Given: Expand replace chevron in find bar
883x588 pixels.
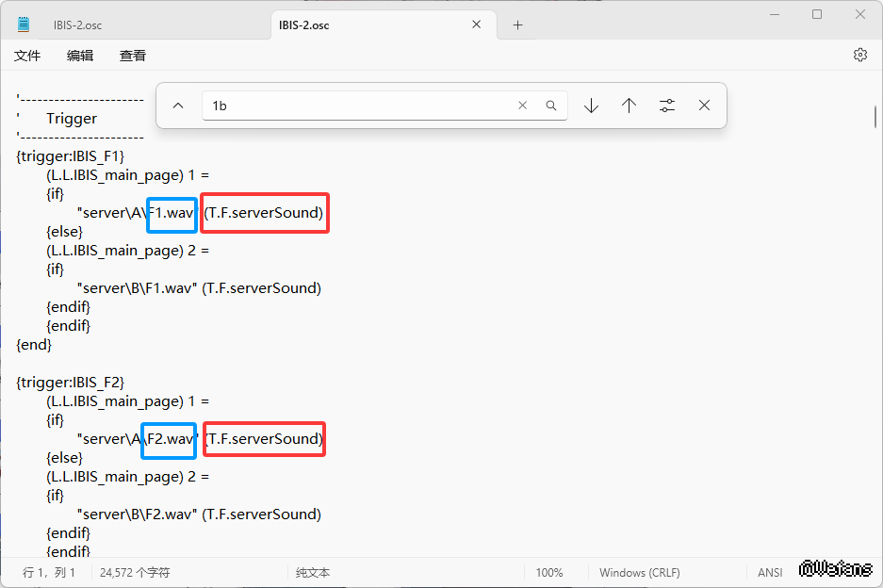Looking at the screenshot, I should 178,106.
